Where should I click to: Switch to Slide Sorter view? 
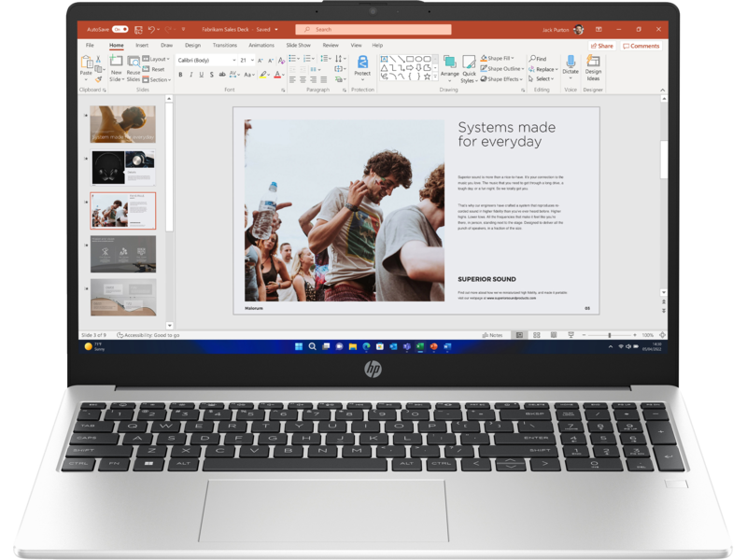(x=536, y=333)
